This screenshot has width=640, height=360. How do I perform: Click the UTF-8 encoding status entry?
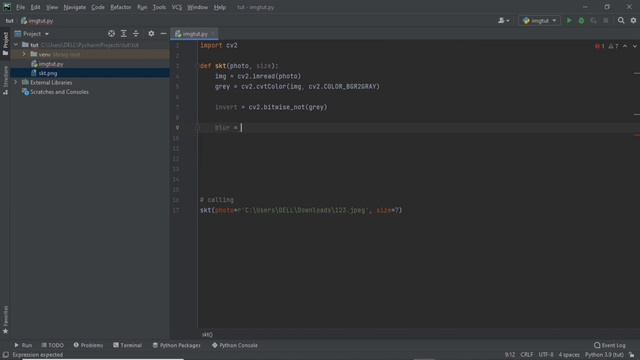click(x=546, y=355)
